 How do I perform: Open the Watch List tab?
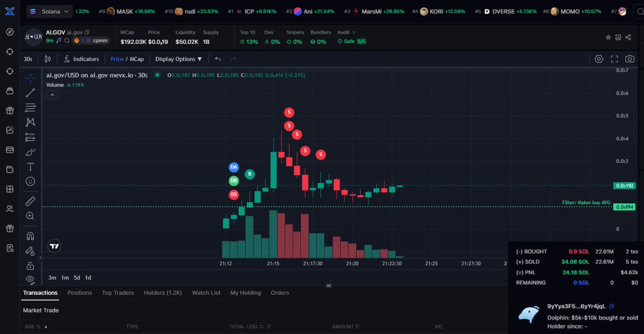206,293
